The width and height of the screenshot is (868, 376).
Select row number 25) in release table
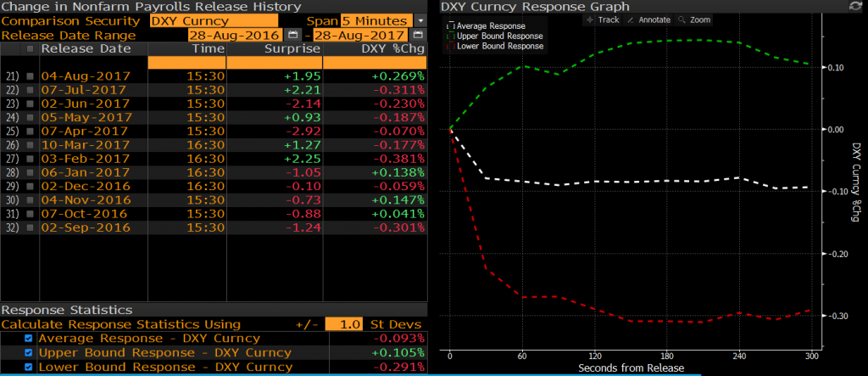coord(12,132)
